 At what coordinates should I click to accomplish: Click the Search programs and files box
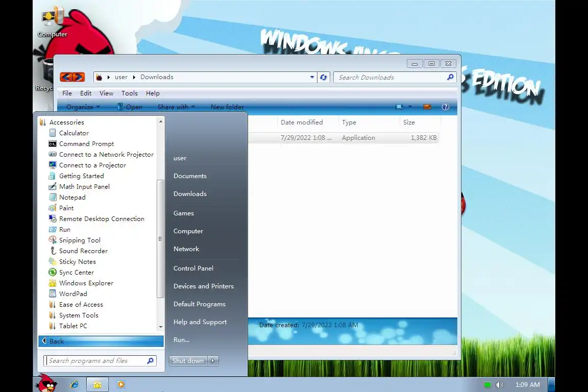(100, 360)
